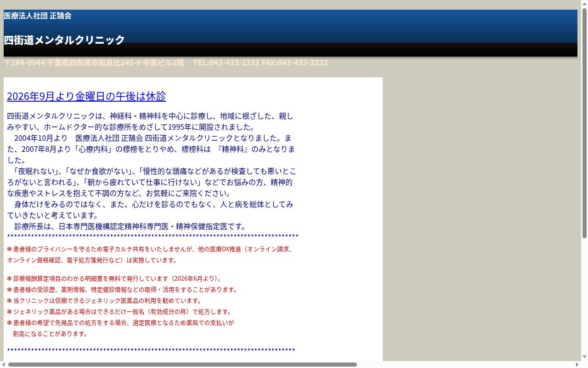This screenshot has height=368, width=588.
Task: Click the line starting 診療所長は、日本専門医機構
Action: [130, 226]
